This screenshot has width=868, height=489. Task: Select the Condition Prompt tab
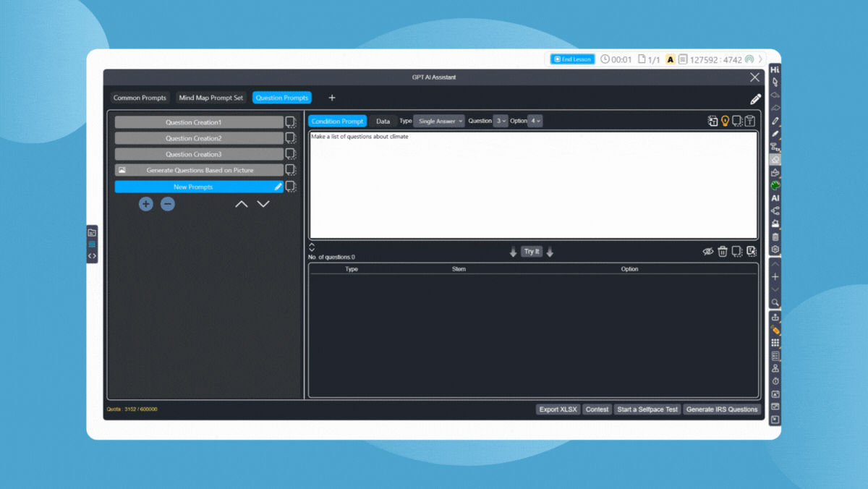338,122
